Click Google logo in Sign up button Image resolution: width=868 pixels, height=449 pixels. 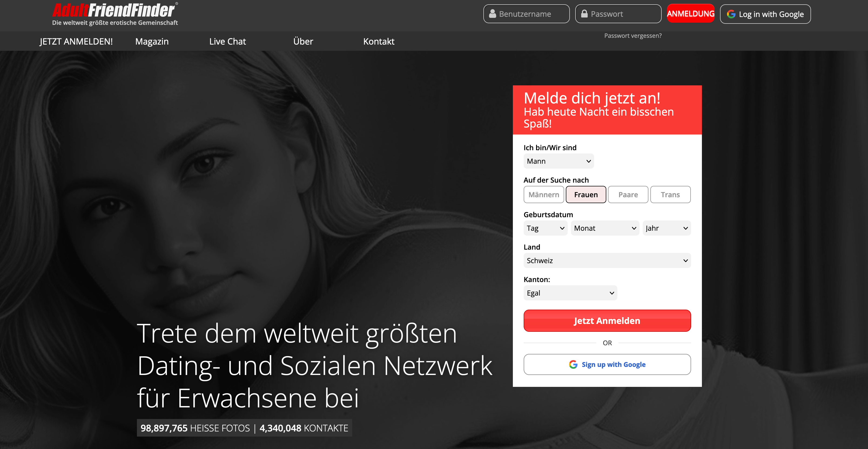[573, 364]
